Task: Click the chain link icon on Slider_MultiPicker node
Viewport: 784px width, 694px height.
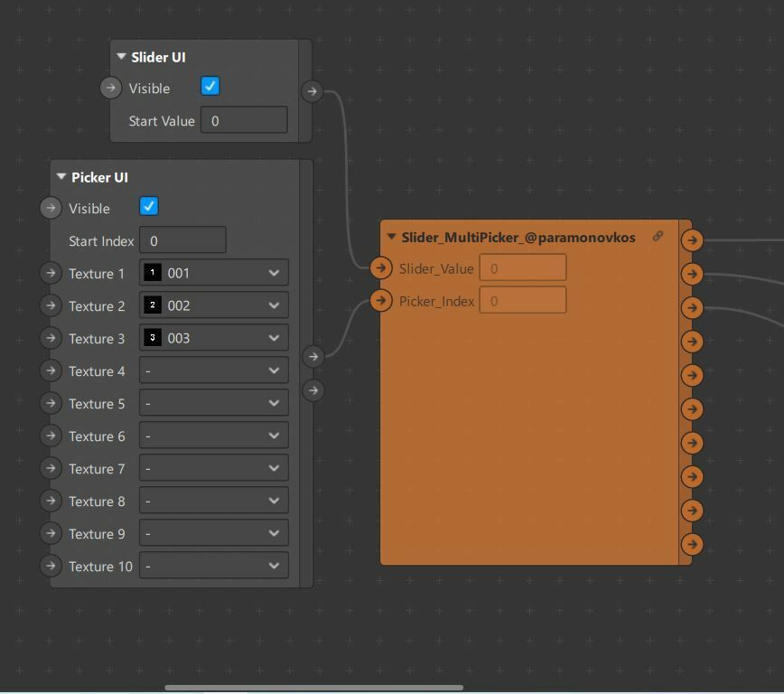Action: coord(658,236)
